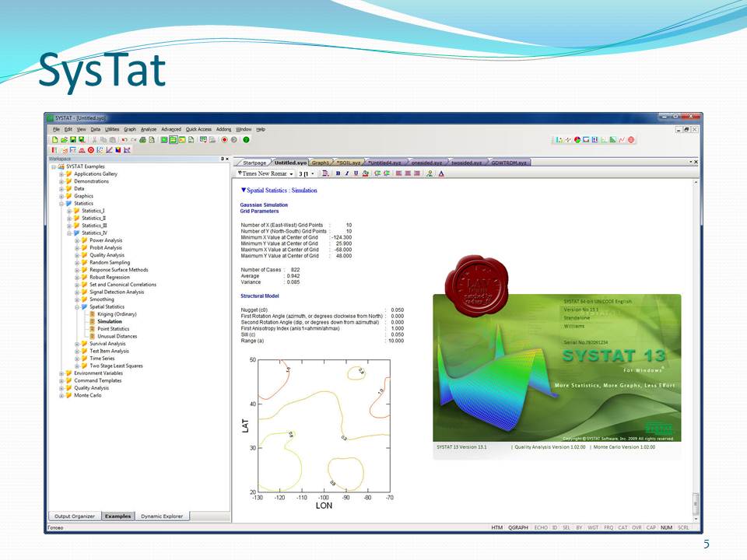Image resolution: width=747 pixels, height=560 pixels.
Task: Click the green Help question-mark icon
Action: tap(247, 140)
